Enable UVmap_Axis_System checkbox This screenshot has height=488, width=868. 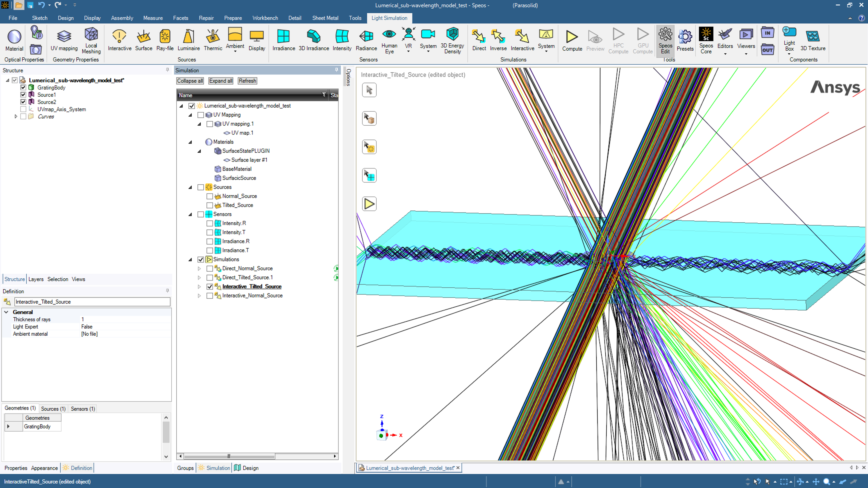tap(23, 109)
